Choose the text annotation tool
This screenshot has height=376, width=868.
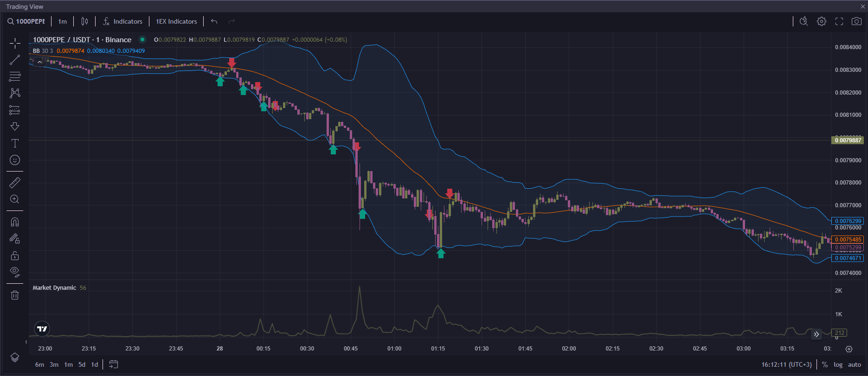(x=15, y=143)
